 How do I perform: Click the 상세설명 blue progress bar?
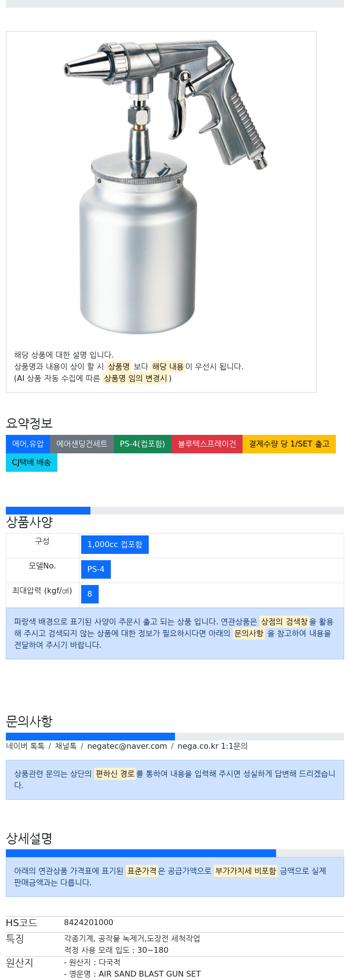(x=141, y=853)
